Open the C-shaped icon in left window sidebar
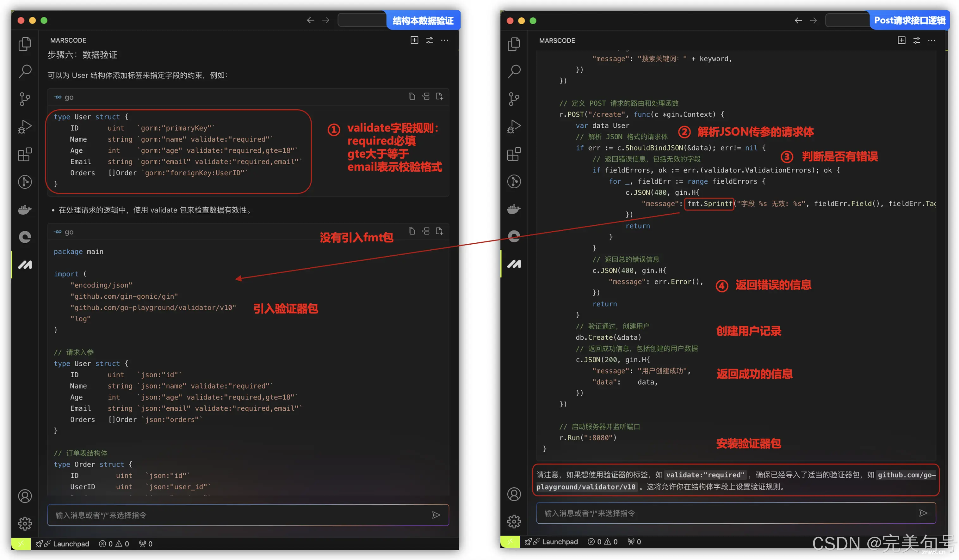 pyautogui.click(x=25, y=237)
